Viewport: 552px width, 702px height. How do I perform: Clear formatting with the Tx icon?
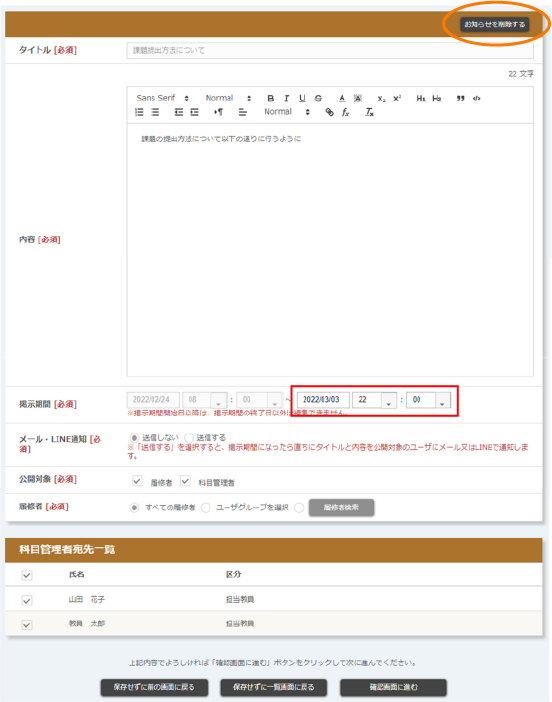[x=369, y=112]
